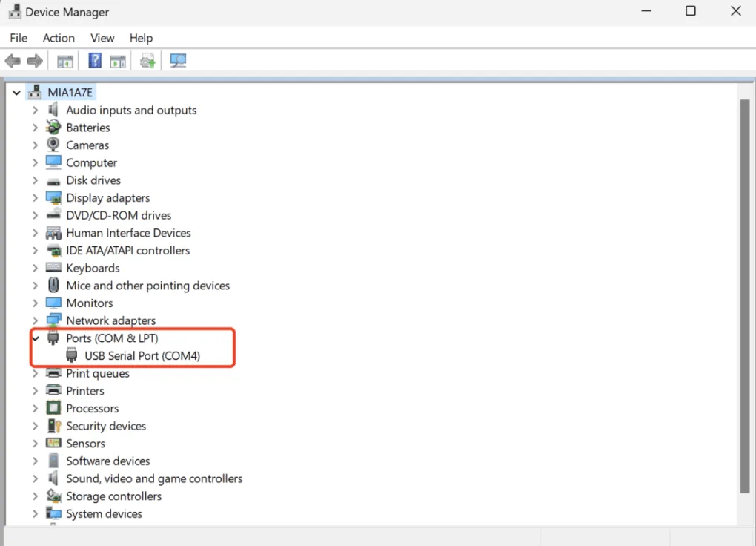Click the Ports (COM & LPT) connector icon
The width and height of the screenshot is (756, 546).
point(53,338)
